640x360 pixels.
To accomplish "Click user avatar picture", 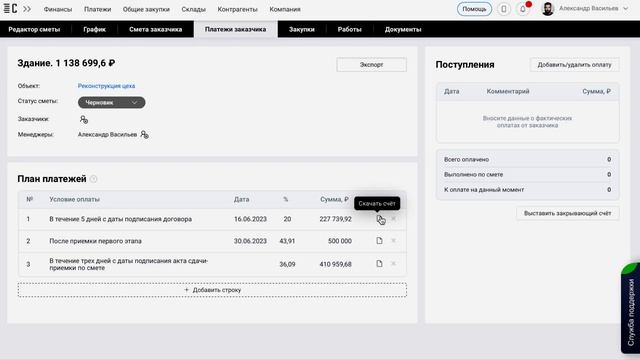I will point(547,9).
